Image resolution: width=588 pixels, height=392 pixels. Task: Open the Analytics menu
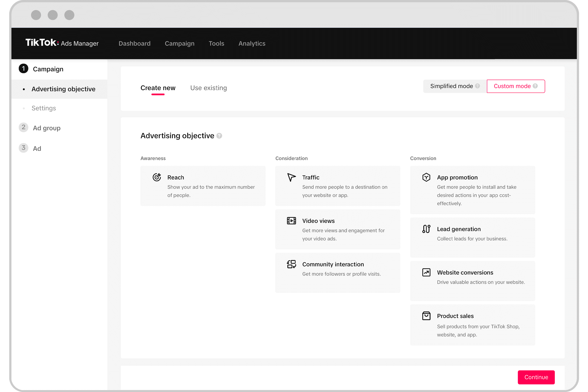252,44
